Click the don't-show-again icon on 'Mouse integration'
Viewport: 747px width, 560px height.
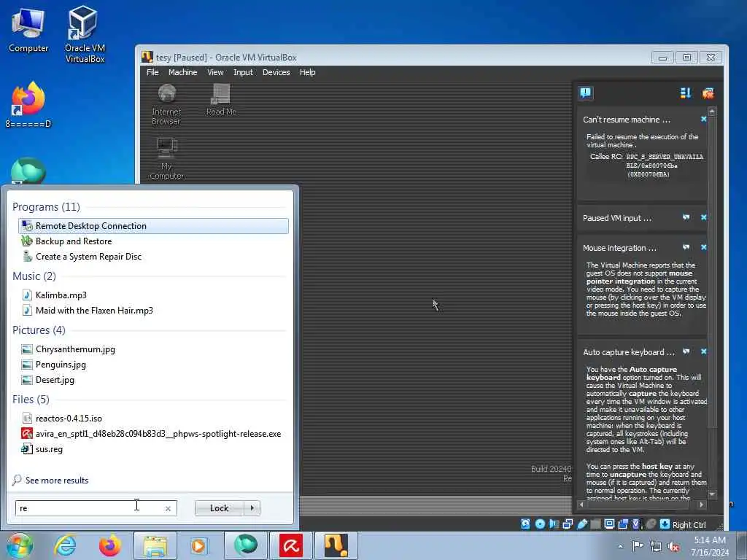[x=686, y=247]
